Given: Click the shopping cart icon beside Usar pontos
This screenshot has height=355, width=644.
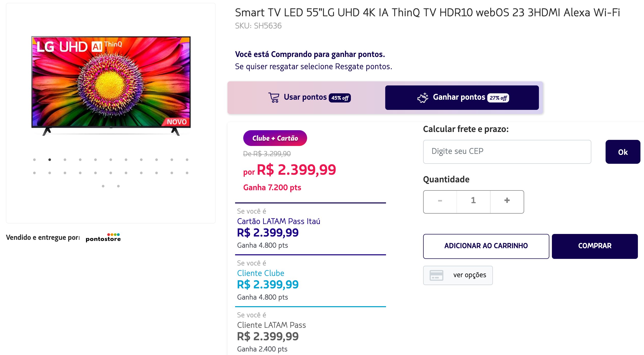Looking at the screenshot, I should [274, 97].
